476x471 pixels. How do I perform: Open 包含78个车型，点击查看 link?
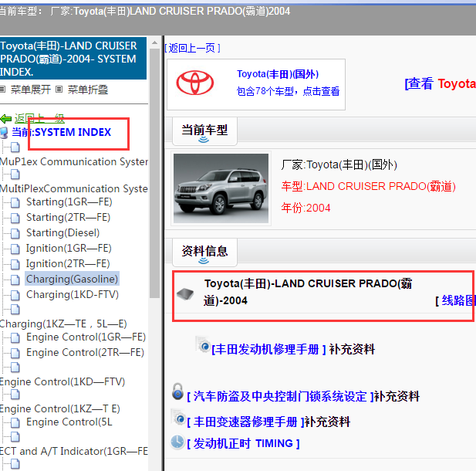point(288,91)
